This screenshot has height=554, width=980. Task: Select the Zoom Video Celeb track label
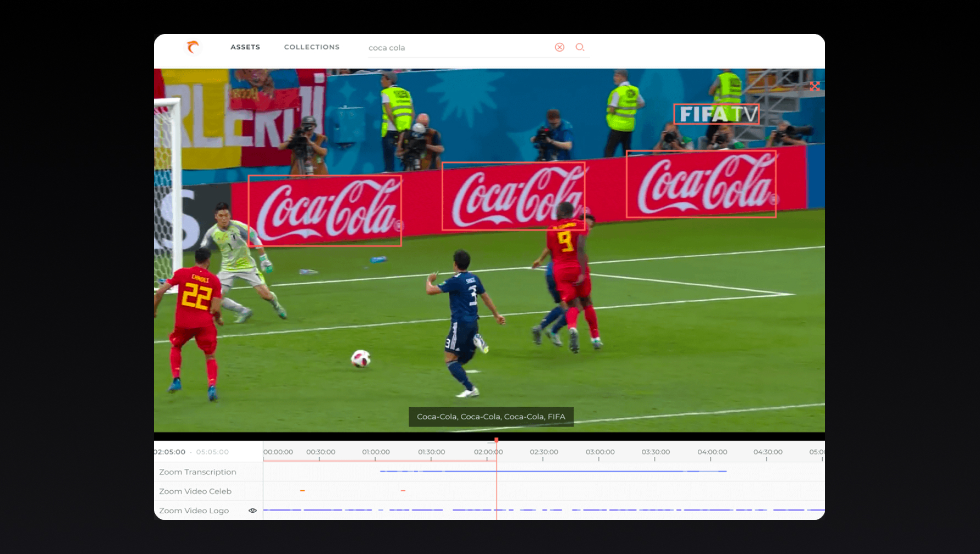(195, 491)
